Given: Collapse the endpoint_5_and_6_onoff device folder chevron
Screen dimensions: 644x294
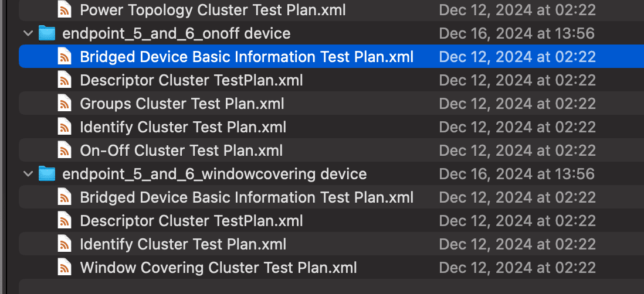Looking at the screenshot, I should [28, 33].
